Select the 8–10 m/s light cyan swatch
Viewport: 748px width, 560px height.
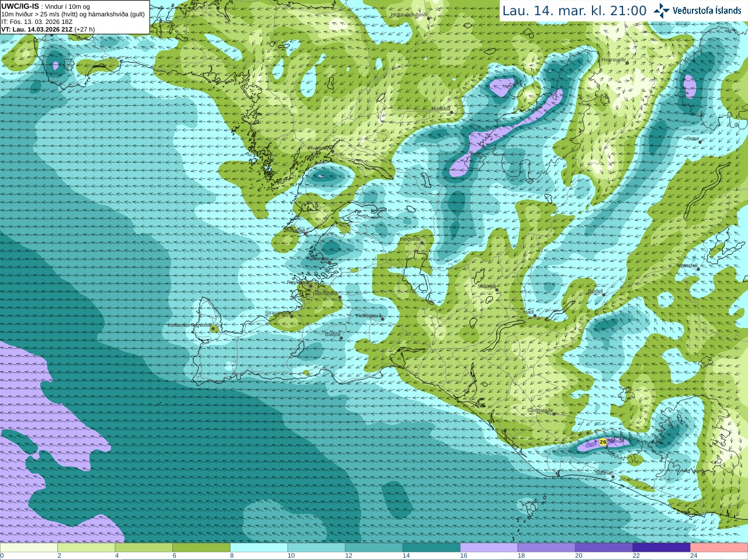(259, 548)
